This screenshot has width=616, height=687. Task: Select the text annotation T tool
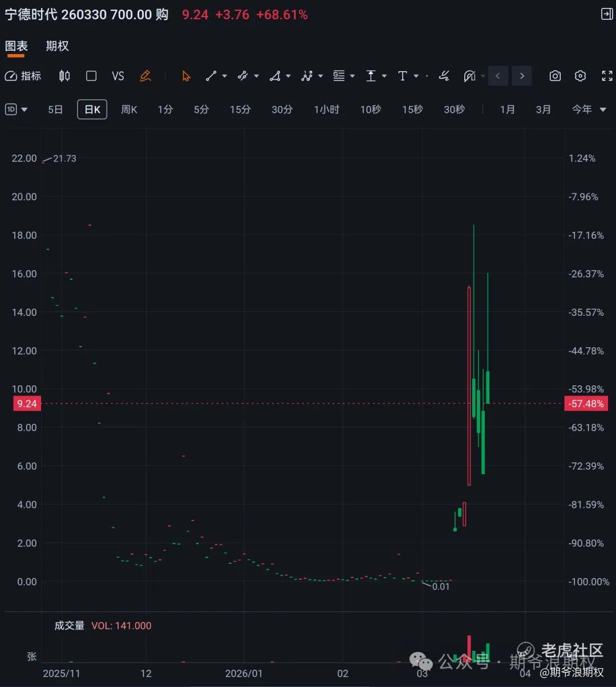[403, 76]
